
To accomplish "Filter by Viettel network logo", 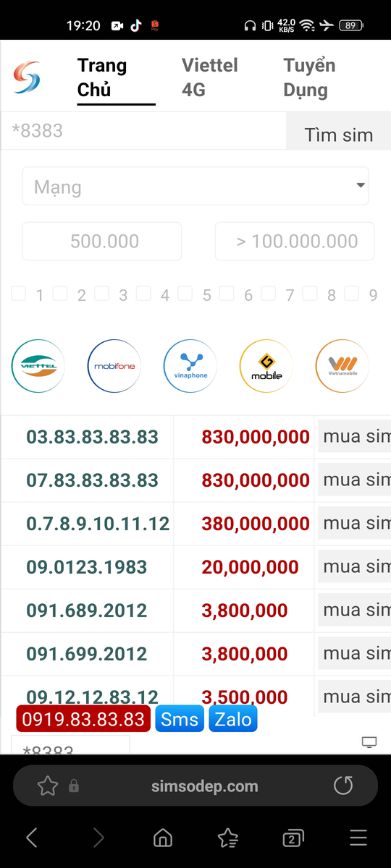I will (38, 366).
